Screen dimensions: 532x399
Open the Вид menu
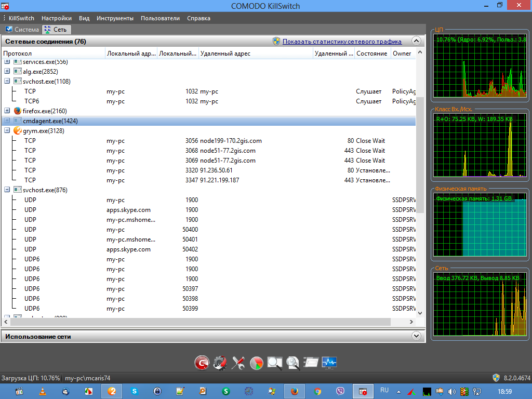tap(84, 18)
